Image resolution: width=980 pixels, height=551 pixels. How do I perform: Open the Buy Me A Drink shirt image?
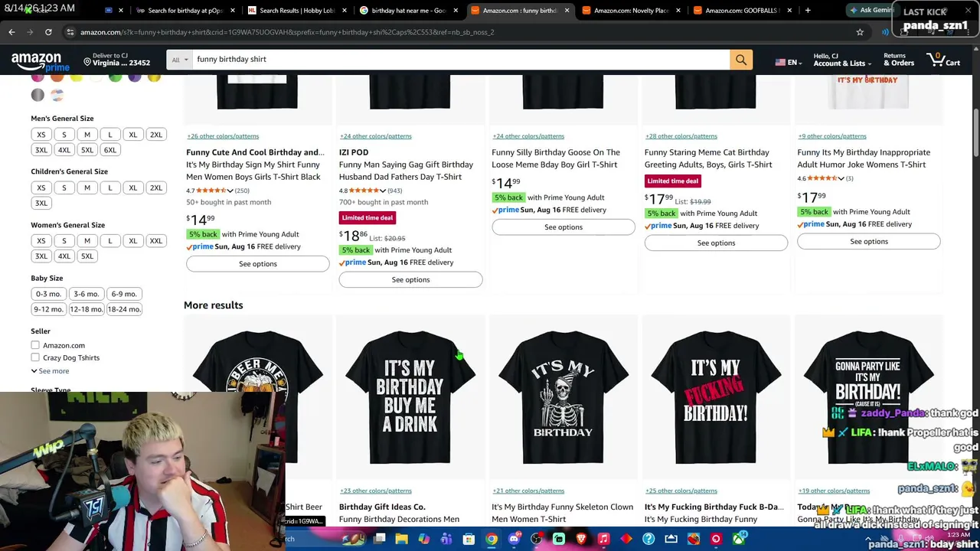(x=410, y=398)
